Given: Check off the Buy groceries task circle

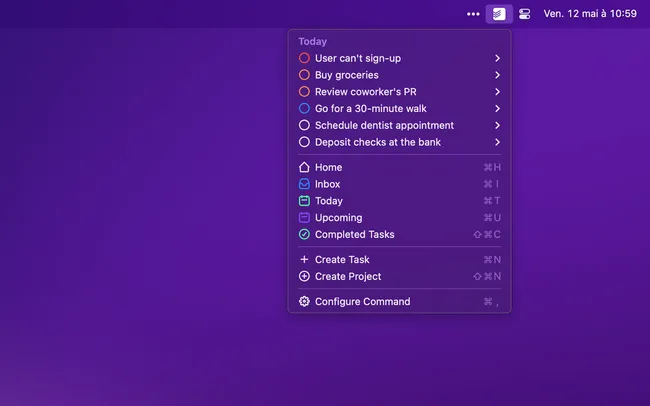Looking at the screenshot, I should pos(304,75).
